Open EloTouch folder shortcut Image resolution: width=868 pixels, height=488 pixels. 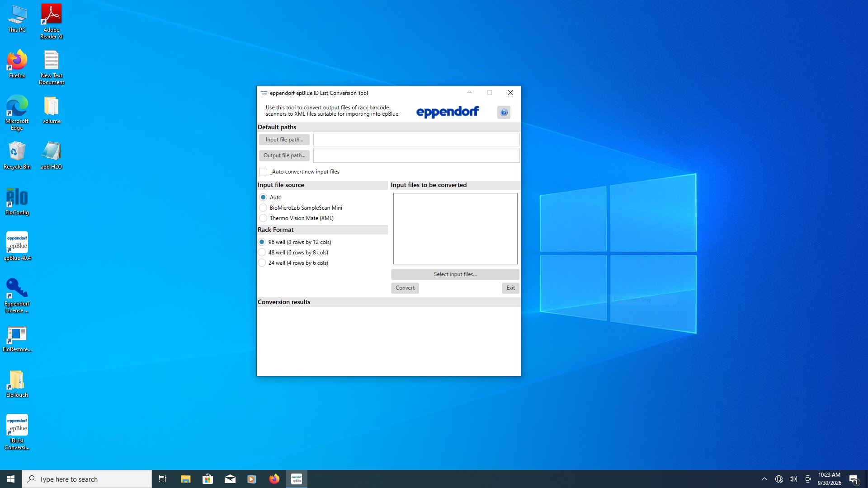tap(17, 384)
